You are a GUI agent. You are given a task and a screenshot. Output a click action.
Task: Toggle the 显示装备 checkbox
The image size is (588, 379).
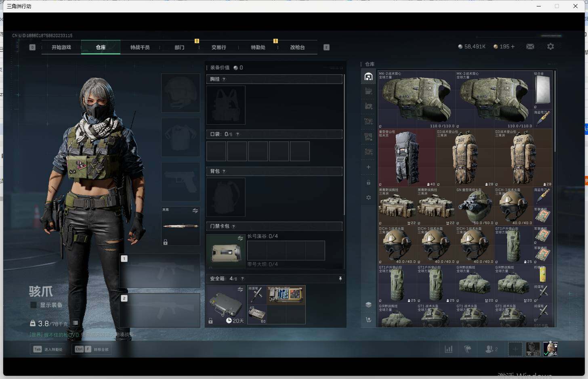(34, 305)
